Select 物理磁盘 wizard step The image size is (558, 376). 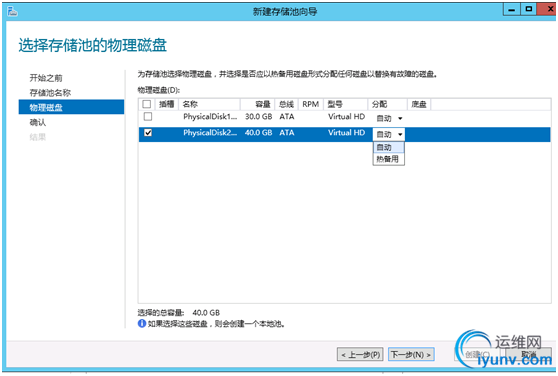click(71, 107)
